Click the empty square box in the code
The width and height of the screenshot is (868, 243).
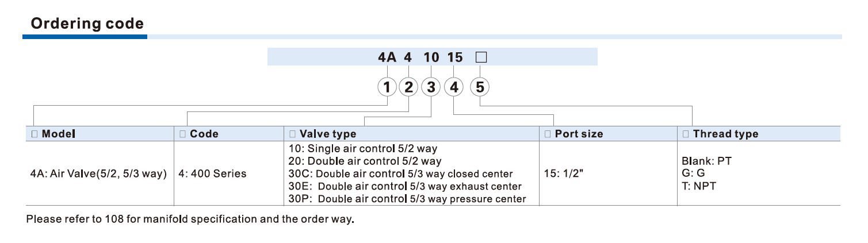click(x=481, y=57)
